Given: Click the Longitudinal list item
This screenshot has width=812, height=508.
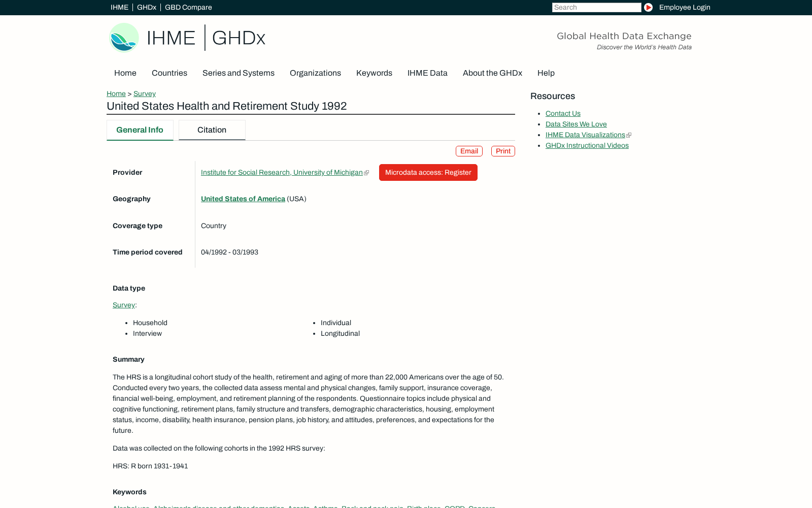Looking at the screenshot, I should 340,333.
